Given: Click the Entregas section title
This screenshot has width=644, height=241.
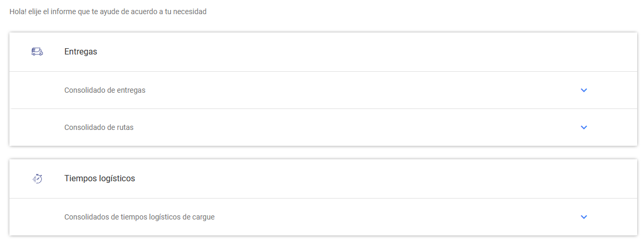Looking at the screenshot, I should point(81,52).
